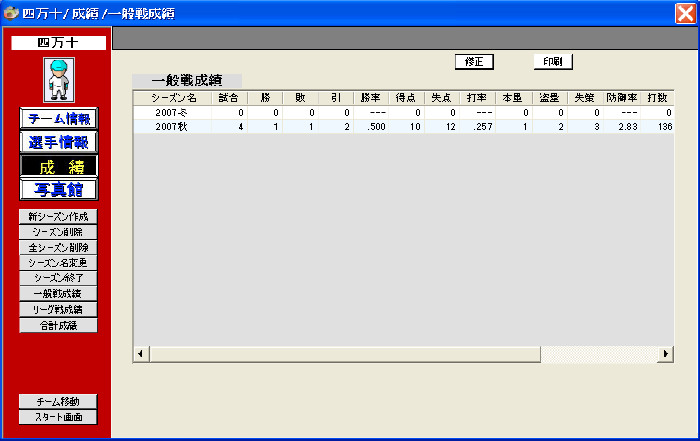700x441 pixels.
Task: Show 合計成績 totals
Action: tap(58, 325)
